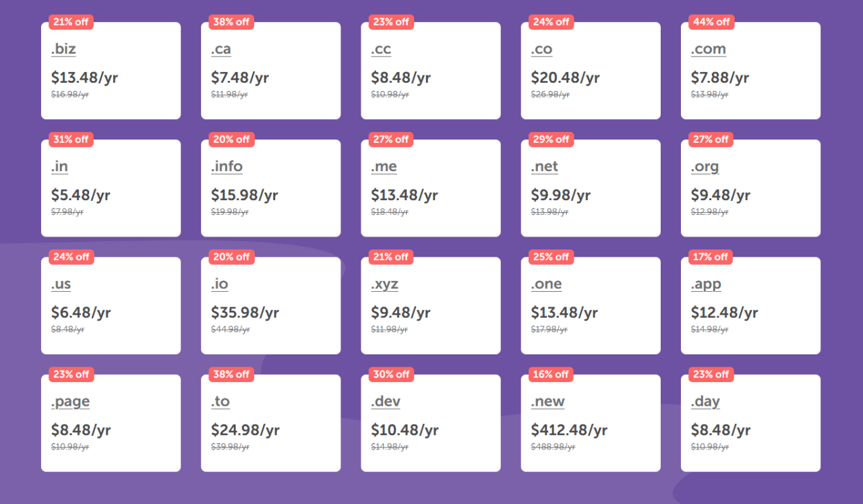
Task: Select the .one domain link
Action: pos(546,284)
